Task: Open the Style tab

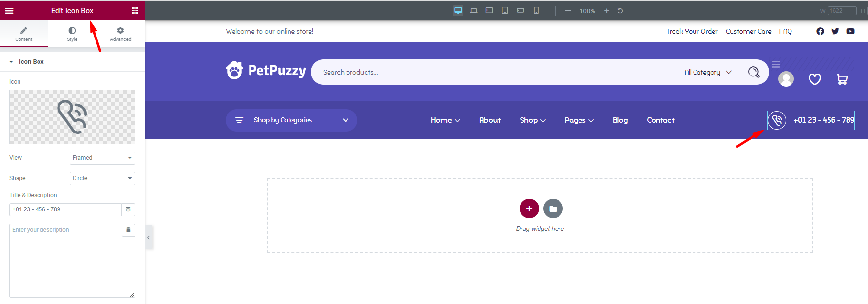Action: [72, 34]
